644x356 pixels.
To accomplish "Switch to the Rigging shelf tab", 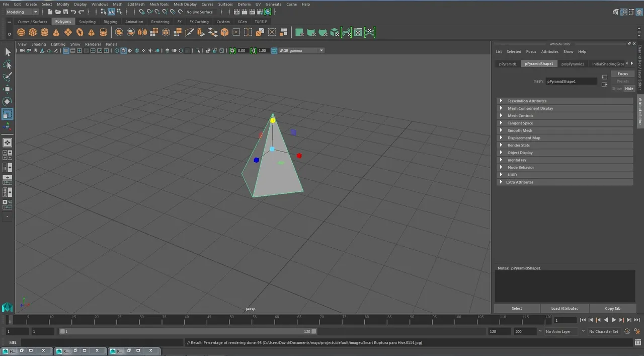I will 110,22.
